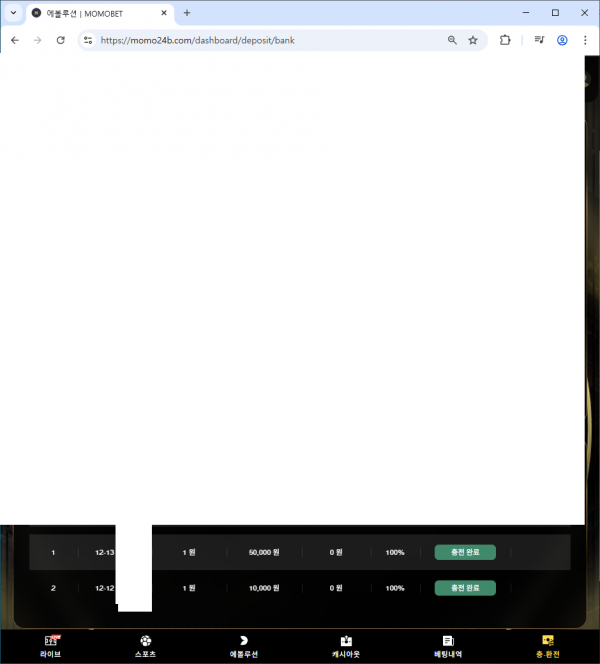Open a new browser tab
Screen dimensions: 600x664
[187, 13]
